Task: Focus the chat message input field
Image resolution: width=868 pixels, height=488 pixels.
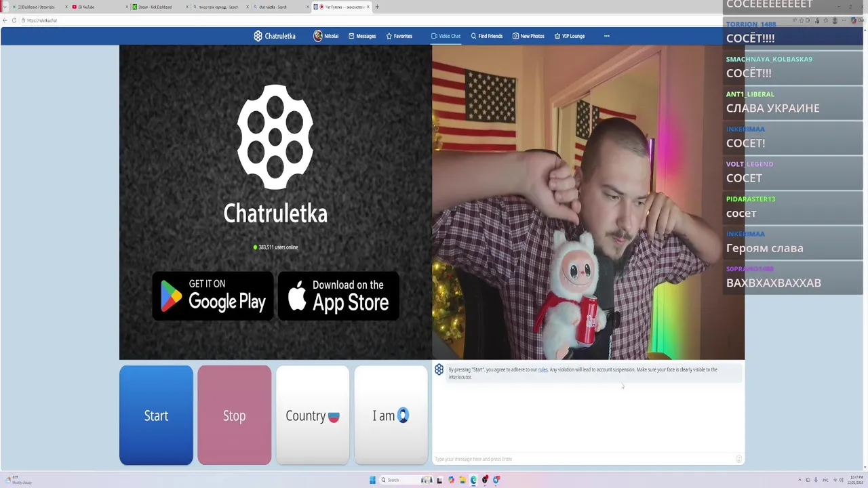Action: pyautogui.click(x=583, y=459)
